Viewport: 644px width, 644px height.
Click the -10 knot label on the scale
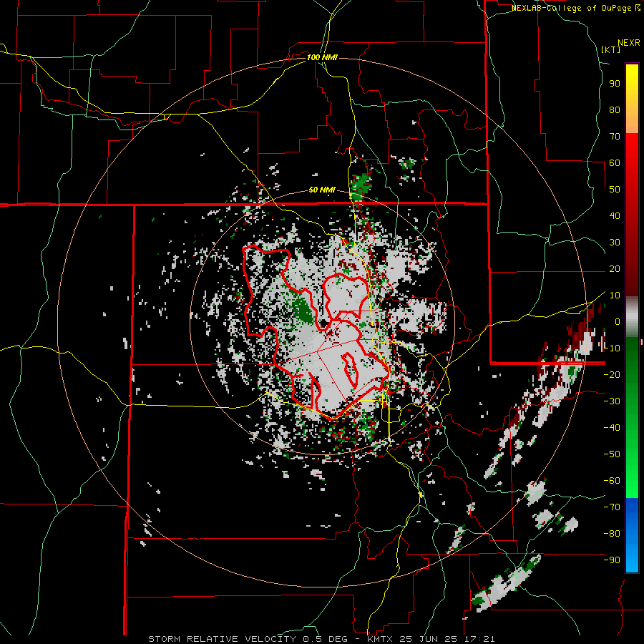tap(612, 348)
